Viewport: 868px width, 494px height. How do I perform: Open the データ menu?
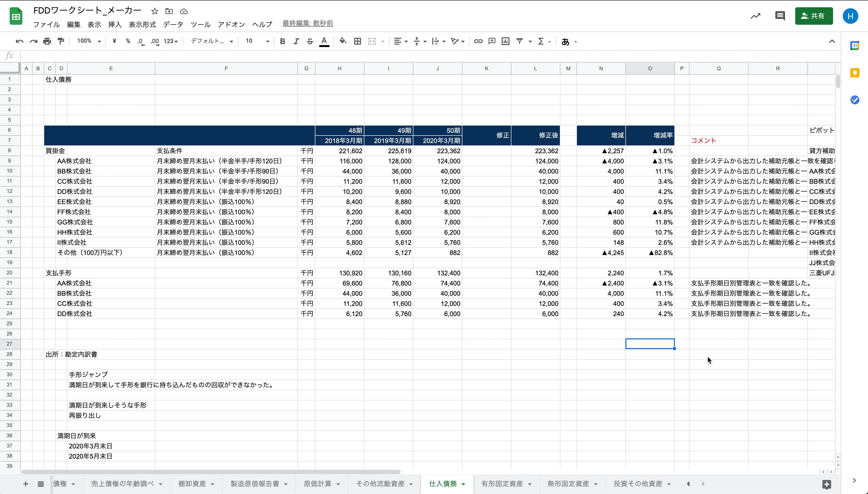click(173, 24)
